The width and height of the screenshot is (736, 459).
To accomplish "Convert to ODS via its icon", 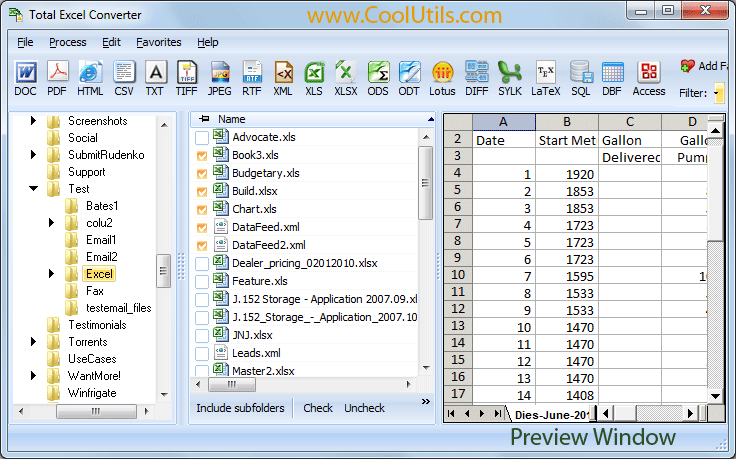I will click(378, 78).
